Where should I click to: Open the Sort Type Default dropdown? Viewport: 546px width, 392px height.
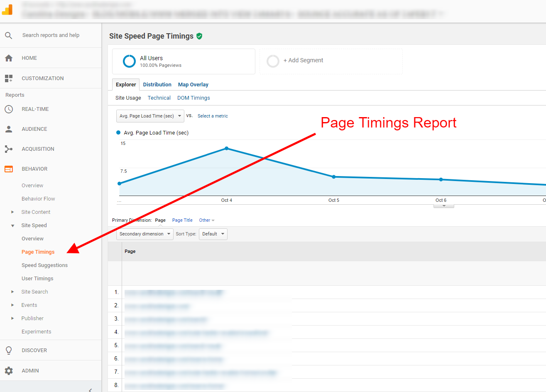click(x=213, y=234)
